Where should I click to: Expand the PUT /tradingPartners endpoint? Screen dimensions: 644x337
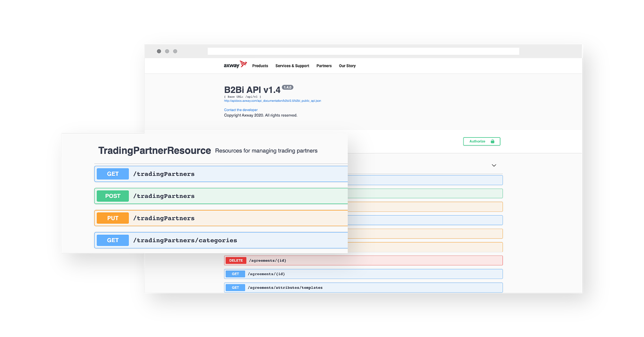[x=221, y=218]
